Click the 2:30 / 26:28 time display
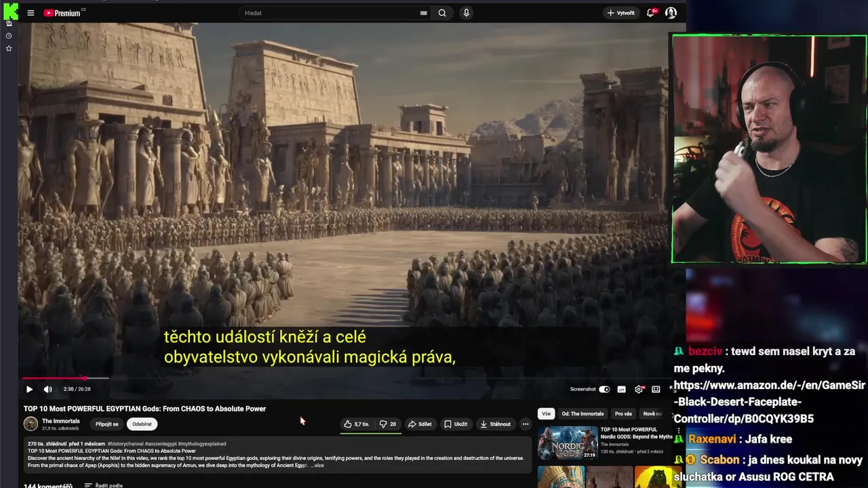Viewport: 868px width, 488px height. point(77,389)
